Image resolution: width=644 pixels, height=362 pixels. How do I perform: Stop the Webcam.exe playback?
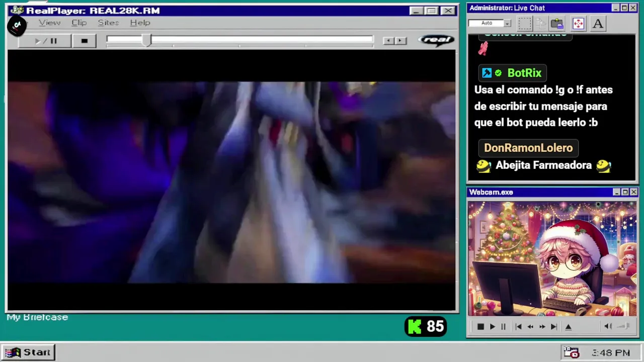(x=480, y=327)
